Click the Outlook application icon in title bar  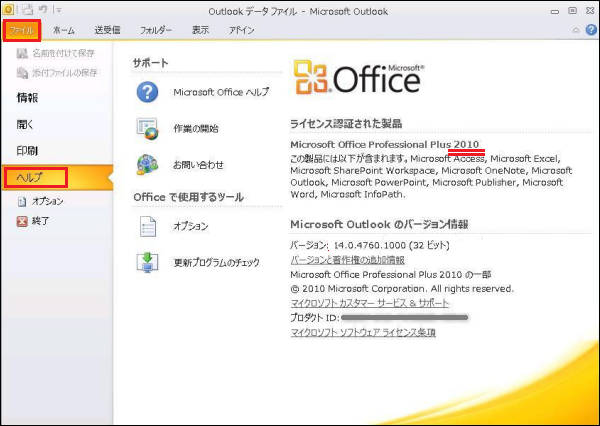(x=8, y=10)
